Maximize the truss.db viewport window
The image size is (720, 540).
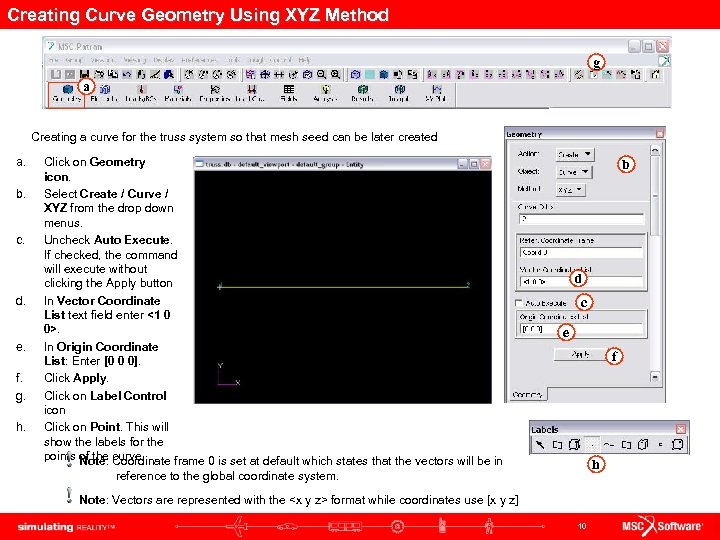[x=474, y=164]
